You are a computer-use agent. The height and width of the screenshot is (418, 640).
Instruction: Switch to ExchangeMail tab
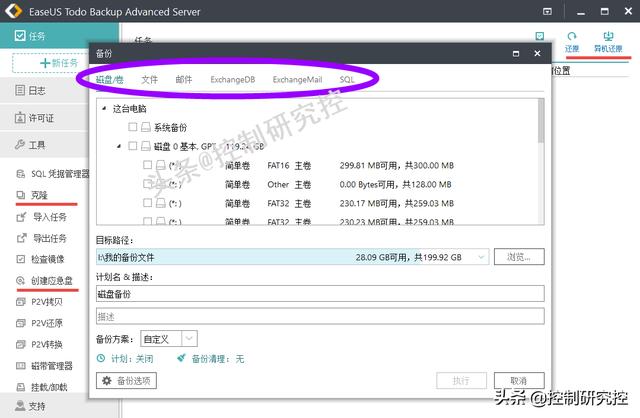[297, 80]
